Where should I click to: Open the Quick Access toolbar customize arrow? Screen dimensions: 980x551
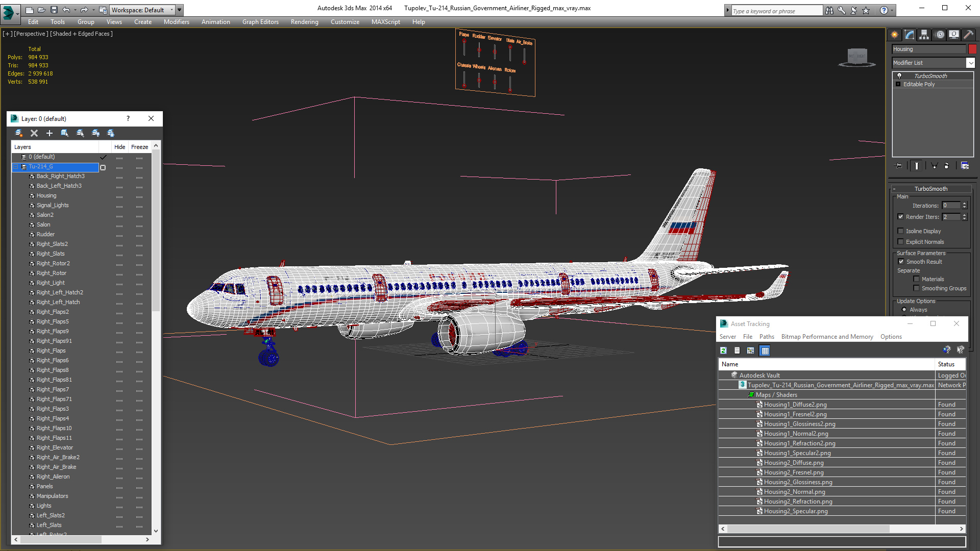coord(180,10)
